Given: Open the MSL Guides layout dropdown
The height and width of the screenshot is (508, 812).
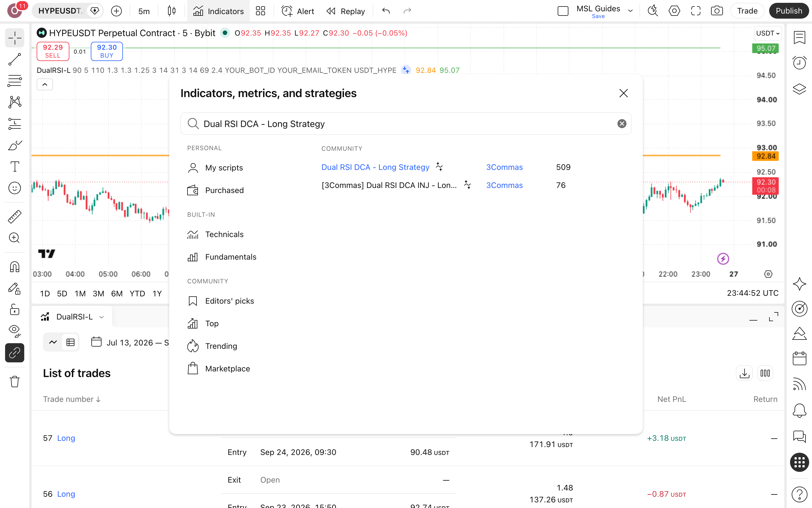Looking at the screenshot, I should (x=630, y=11).
